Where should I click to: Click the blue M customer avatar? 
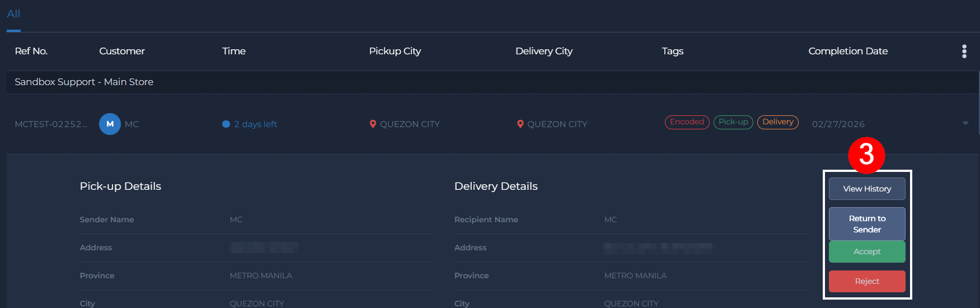click(110, 124)
